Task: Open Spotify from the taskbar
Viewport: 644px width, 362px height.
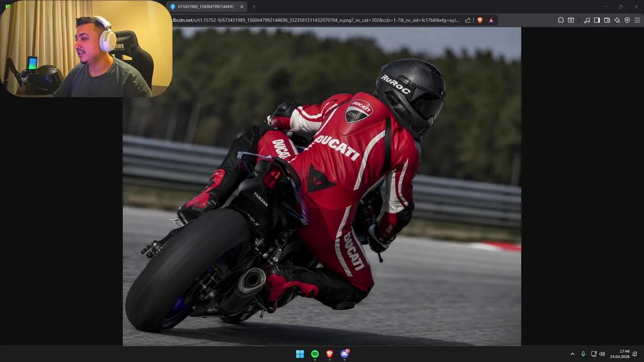Action: pyautogui.click(x=315, y=354)
